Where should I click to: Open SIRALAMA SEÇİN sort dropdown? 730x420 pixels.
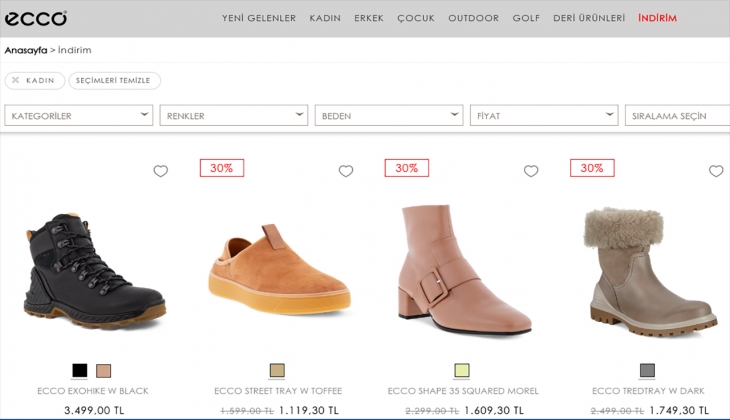[x=678, y=116]
